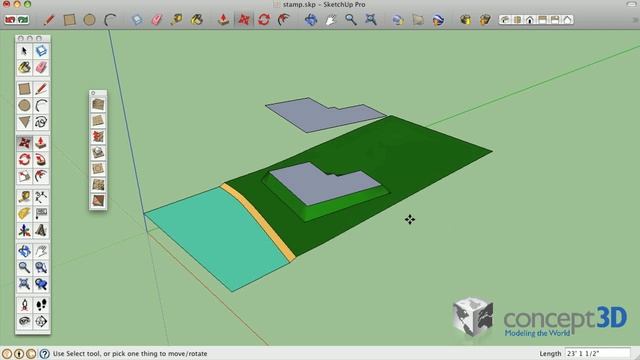The height and width of the screenshot is (360, 640).
Task: Choose the Arc tool in the left tool palette
Action: click(x=41, y=105)
